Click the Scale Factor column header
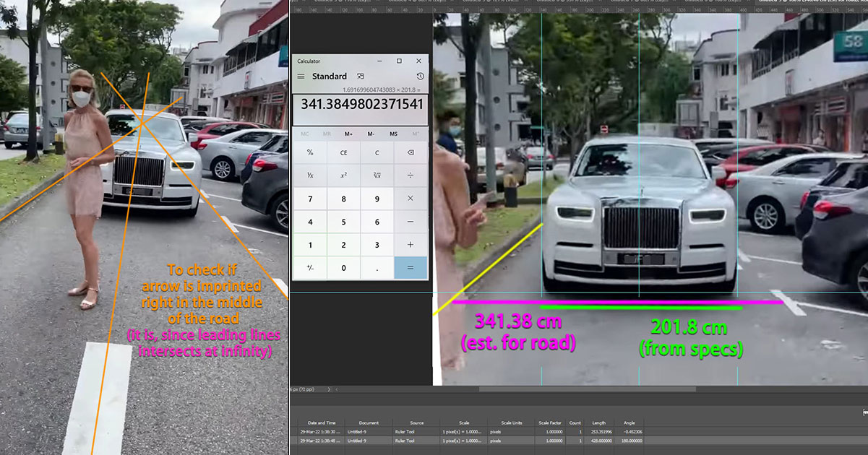Screen dimensions: 868x455 (x=551, y=422)
